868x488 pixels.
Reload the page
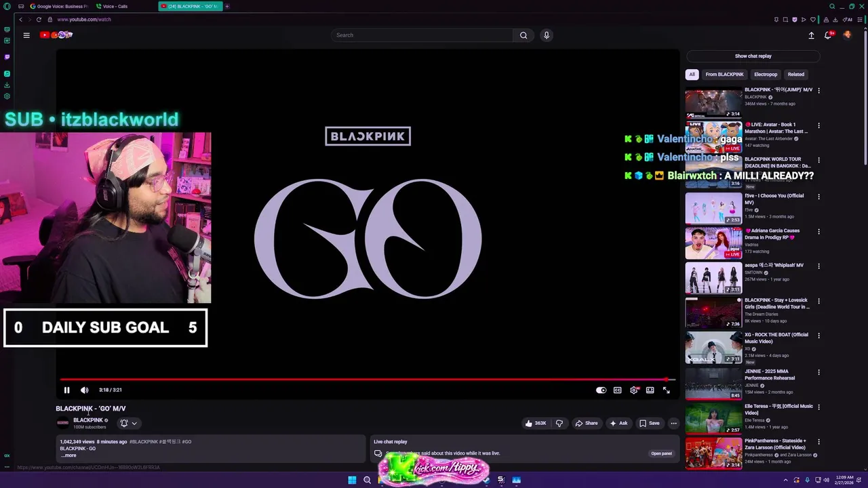39,20
